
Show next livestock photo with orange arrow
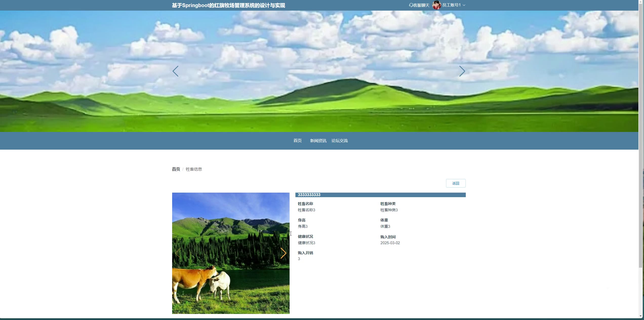click(283, 253)
